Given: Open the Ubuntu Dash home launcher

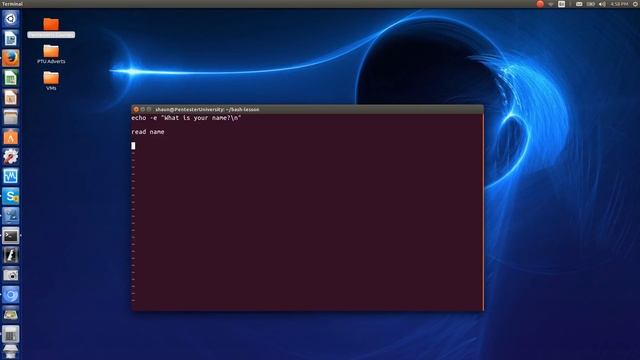Looking at the screenshot, I should pos(11,19).
